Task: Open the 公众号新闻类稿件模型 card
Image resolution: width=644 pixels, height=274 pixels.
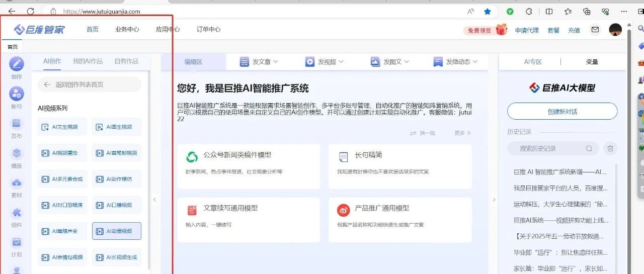Action: pyautogui.click(x=249, y=166)
